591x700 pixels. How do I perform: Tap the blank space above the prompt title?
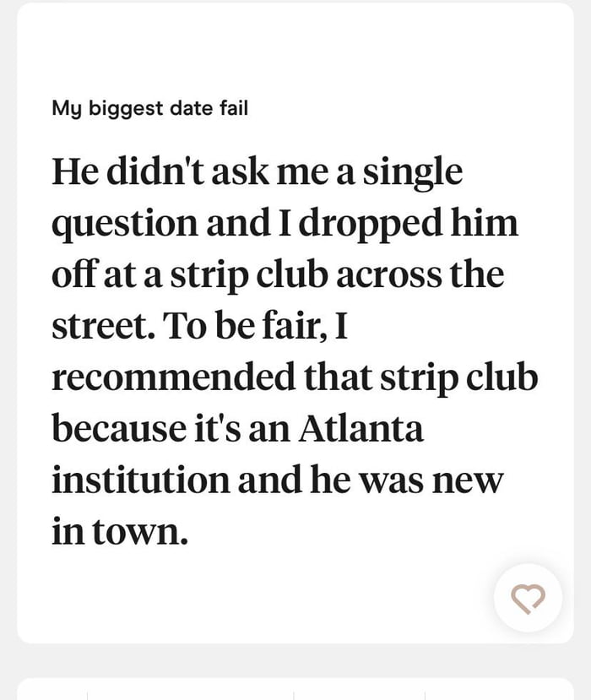coord(295,51)
